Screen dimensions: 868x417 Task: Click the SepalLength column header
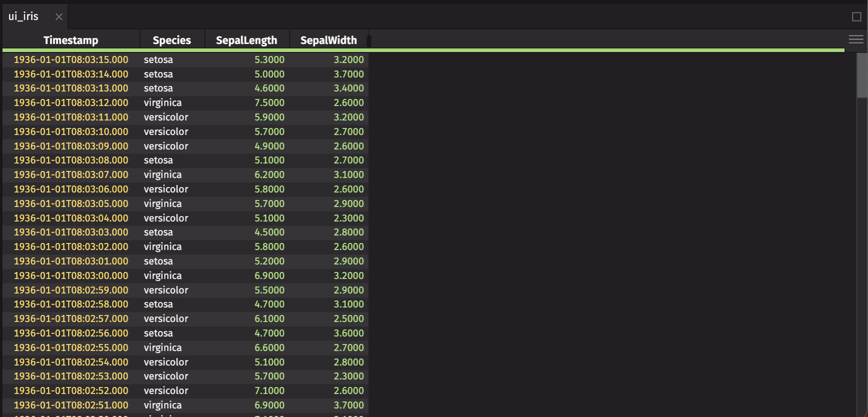pos(246,40)
